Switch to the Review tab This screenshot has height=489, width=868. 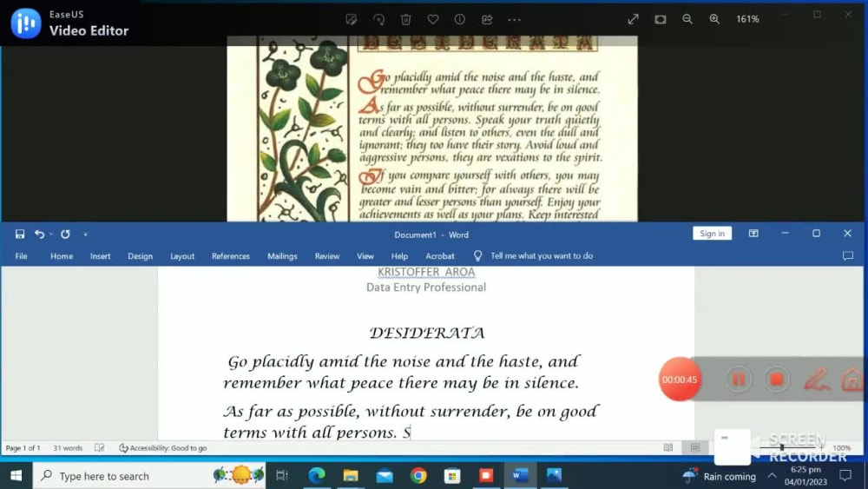pos(327,256)
